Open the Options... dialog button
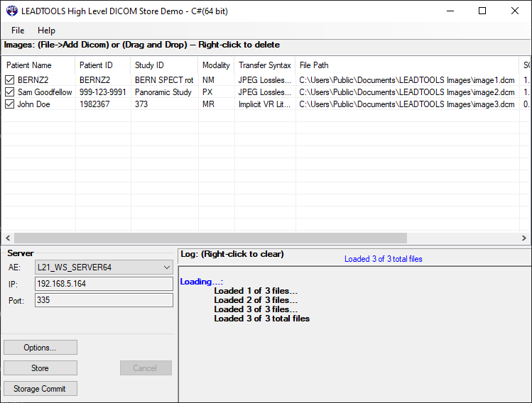532x403 pixels. (x=40, y=348)
